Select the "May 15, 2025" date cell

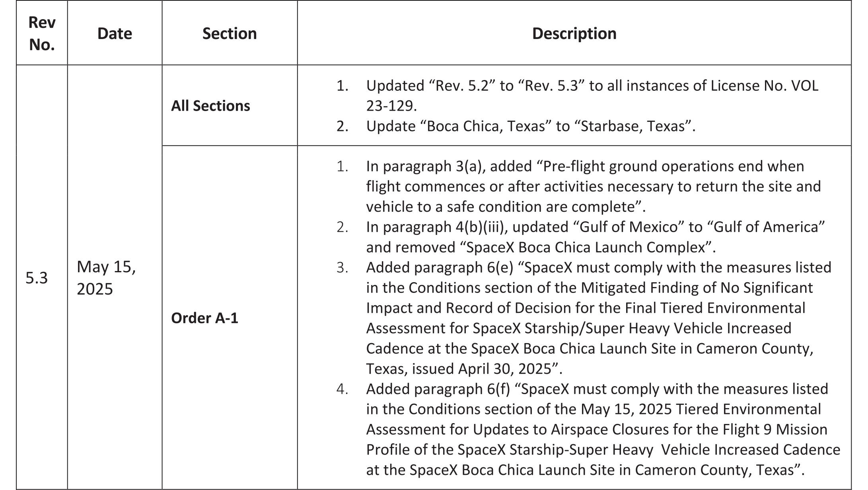(x=106, y=277)
